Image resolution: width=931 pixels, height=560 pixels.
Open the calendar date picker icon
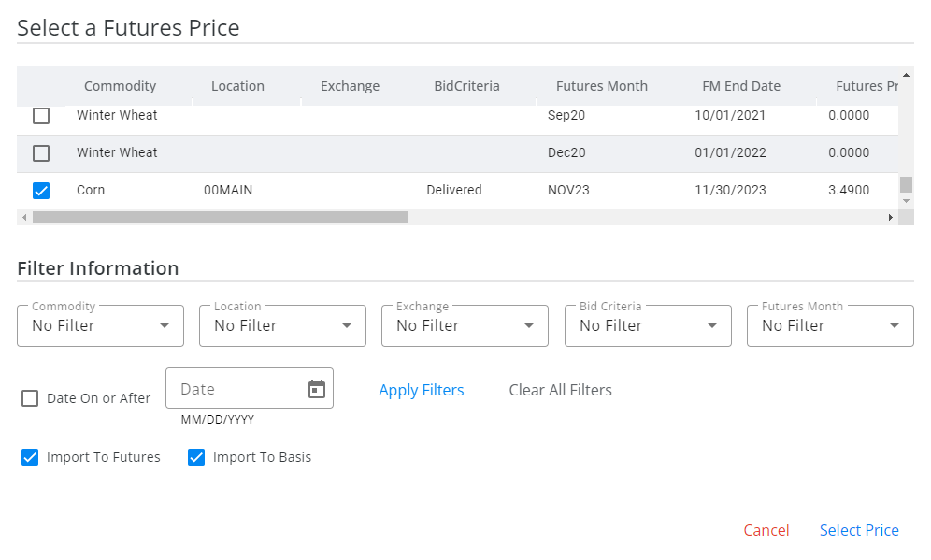point(317,389)
